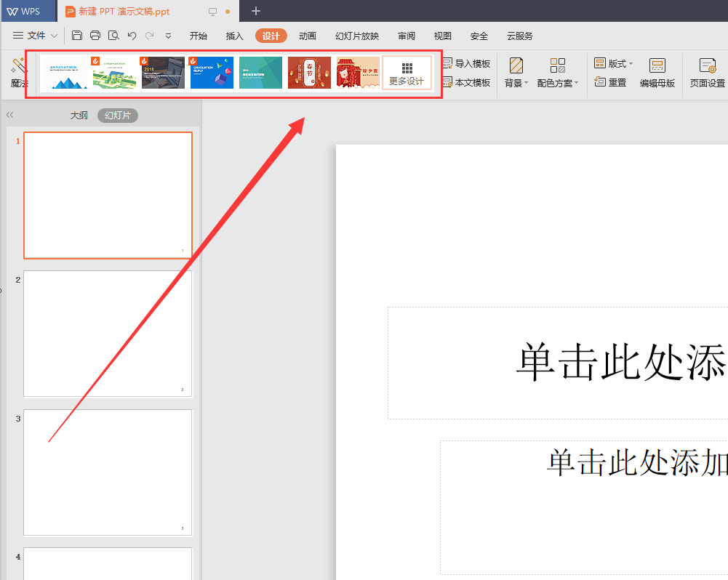This screenshot has width=728, height=580.
Task: Open print preview from quick access toolbar
Action: [x=115, y=34]
